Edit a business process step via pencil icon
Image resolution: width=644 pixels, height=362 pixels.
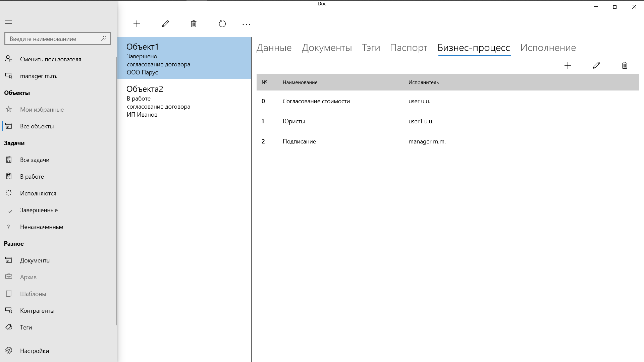click(596, 65)
